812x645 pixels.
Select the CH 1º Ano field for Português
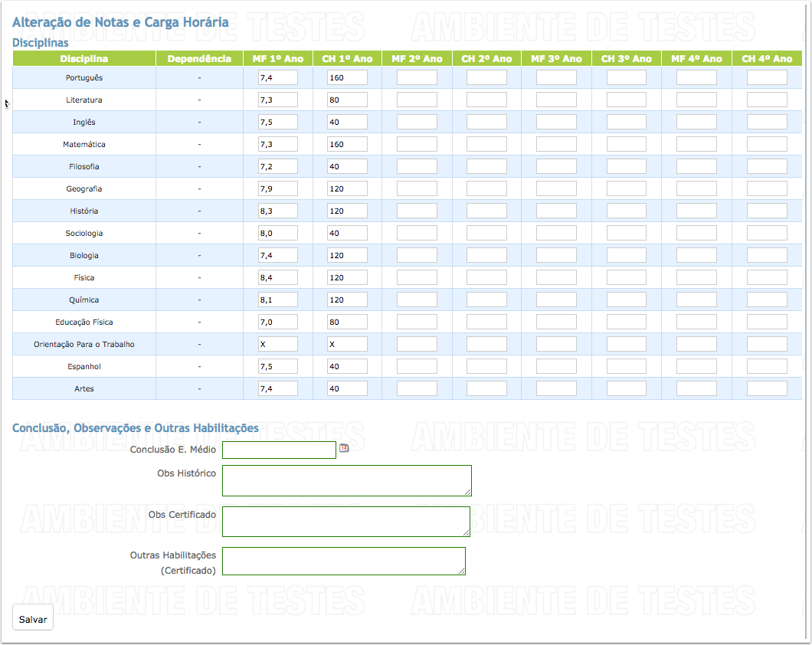click(x=348, y=77)
